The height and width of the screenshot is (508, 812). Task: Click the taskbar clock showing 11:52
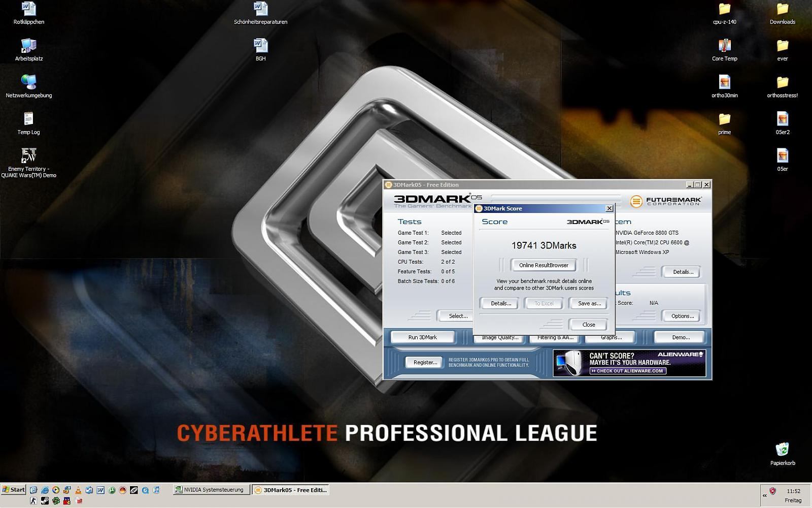(x=793, y=491)
